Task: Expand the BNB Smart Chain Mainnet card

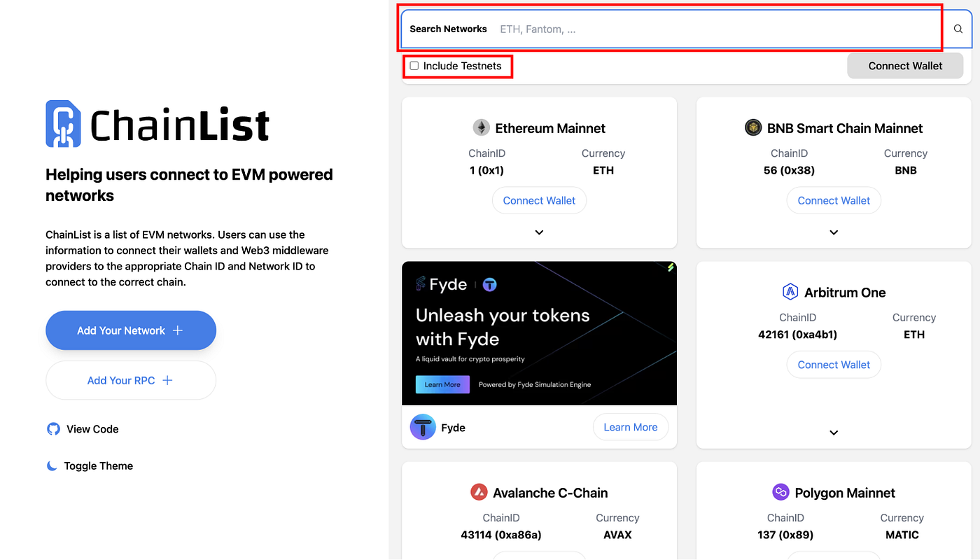Action: (834, 232)
